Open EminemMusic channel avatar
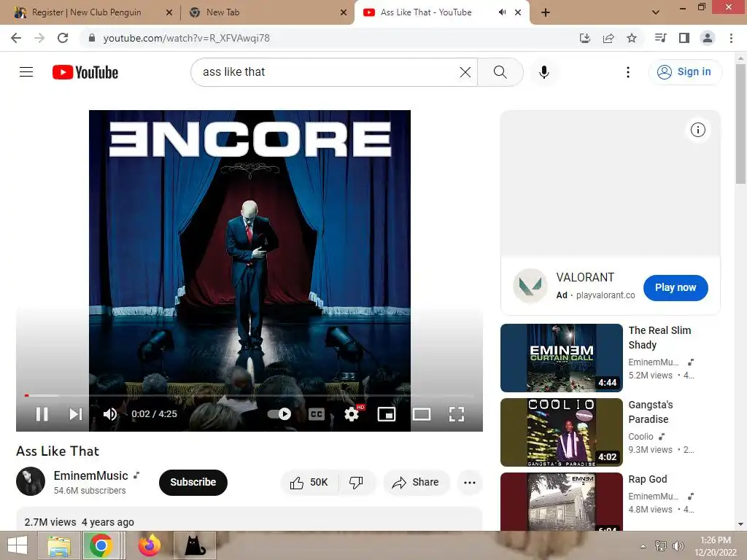This screenshot has width=747, height=560. [x=31, y=481]
